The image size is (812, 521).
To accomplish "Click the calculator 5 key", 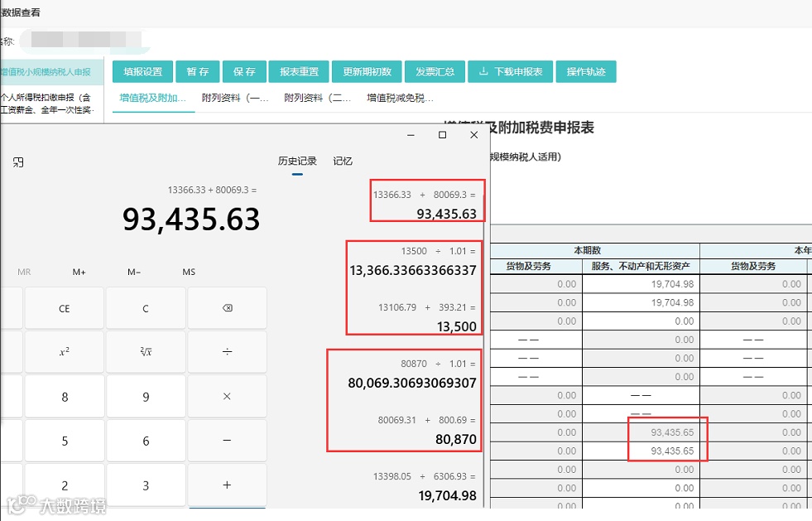I will (x=65, y=441).
